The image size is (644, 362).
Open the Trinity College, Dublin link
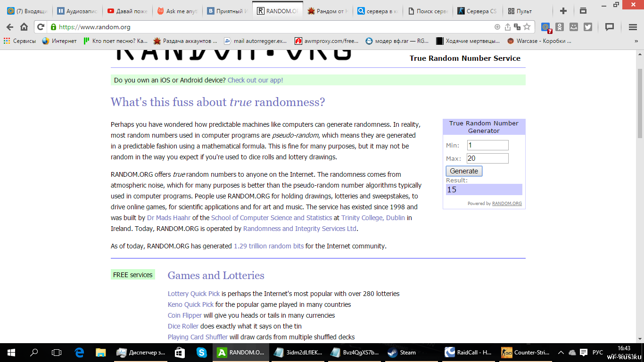[x=373, y=218]
